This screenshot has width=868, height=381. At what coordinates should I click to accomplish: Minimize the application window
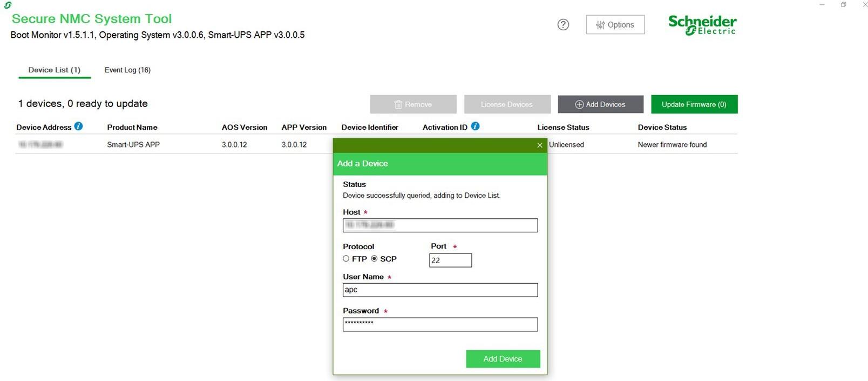822,5
